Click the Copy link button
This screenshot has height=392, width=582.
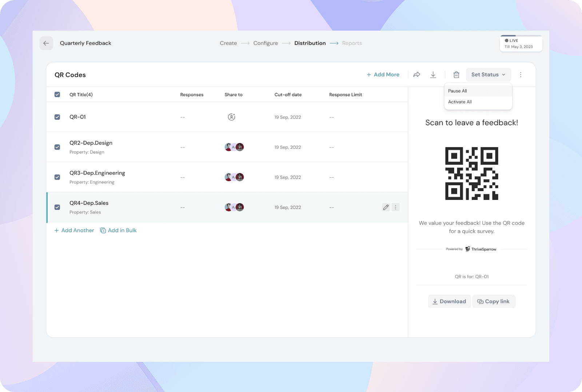tap(494, 301)
